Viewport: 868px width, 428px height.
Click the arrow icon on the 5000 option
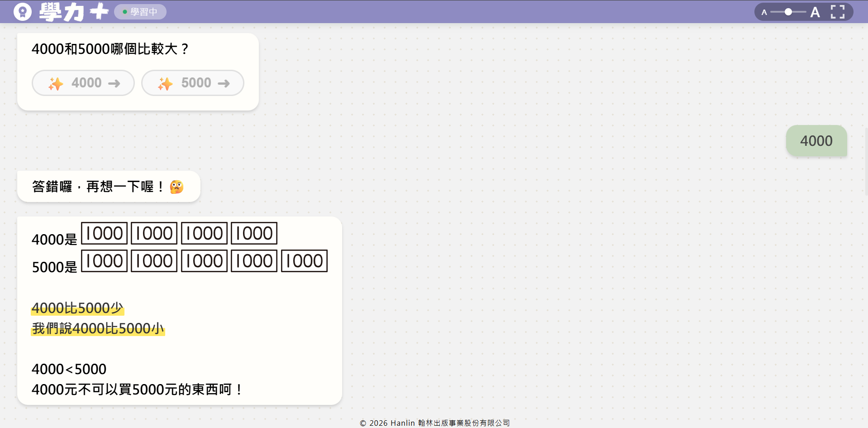pyautogui.click(x=224, y=83)
